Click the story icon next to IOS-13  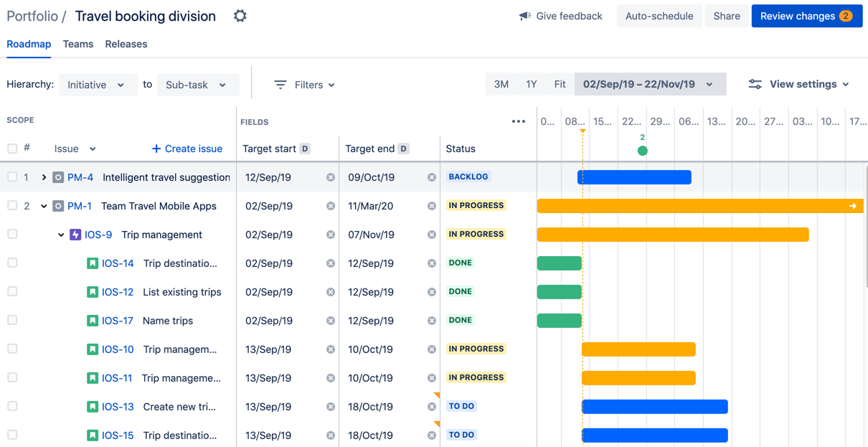(93, 407)
